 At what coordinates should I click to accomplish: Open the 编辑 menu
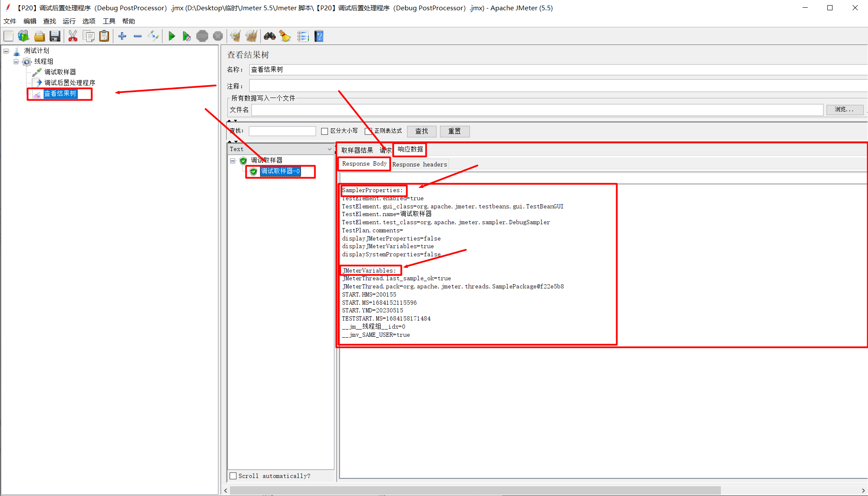click(30, 21)
